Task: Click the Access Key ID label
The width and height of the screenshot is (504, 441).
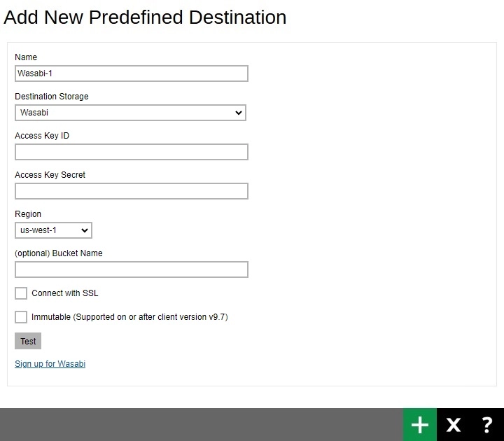Action: pos(42,136)
